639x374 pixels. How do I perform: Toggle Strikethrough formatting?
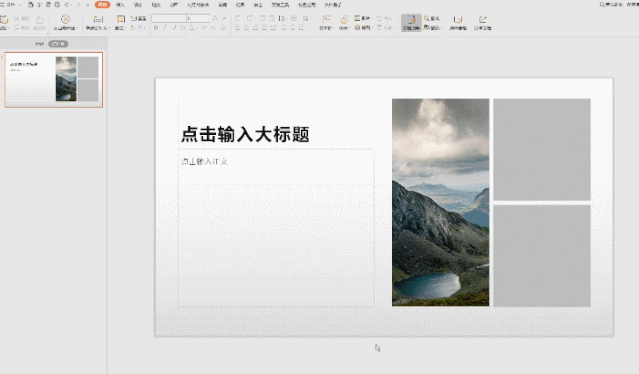[x=183, y=28]
